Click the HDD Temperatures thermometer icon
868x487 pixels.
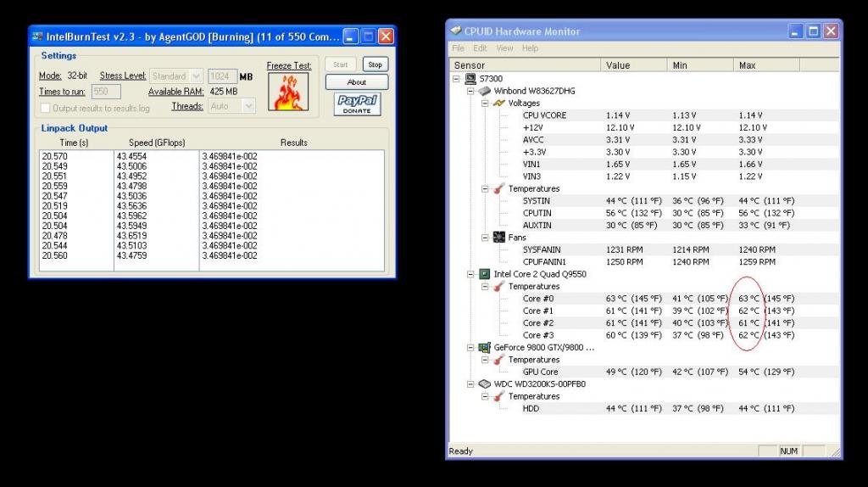coord(498,396)
